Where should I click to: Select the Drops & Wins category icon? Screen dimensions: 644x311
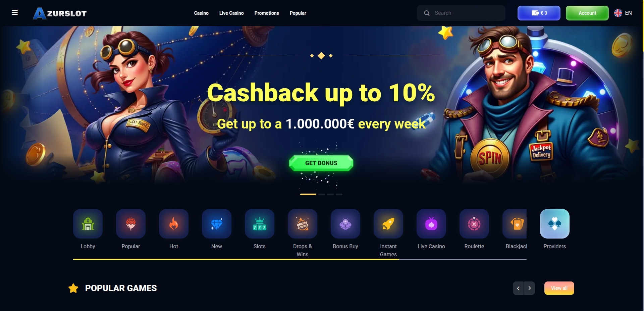[303, 224]
